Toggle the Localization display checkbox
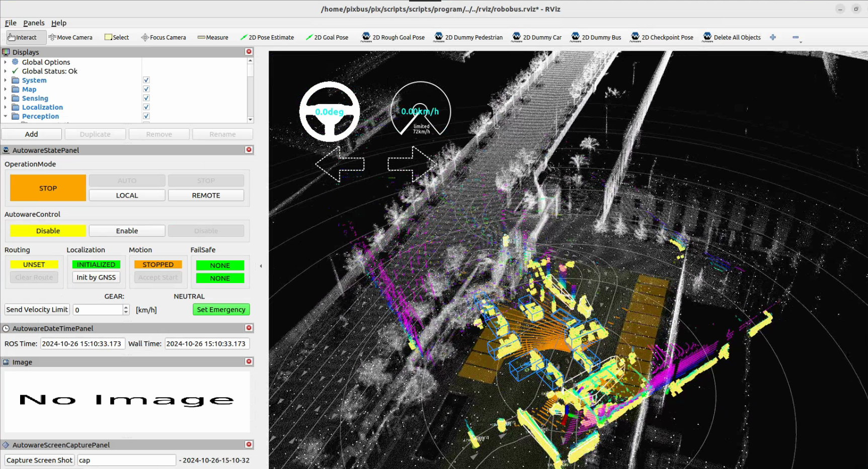Viewport: 868px width, 469px height. click(146, 107)
